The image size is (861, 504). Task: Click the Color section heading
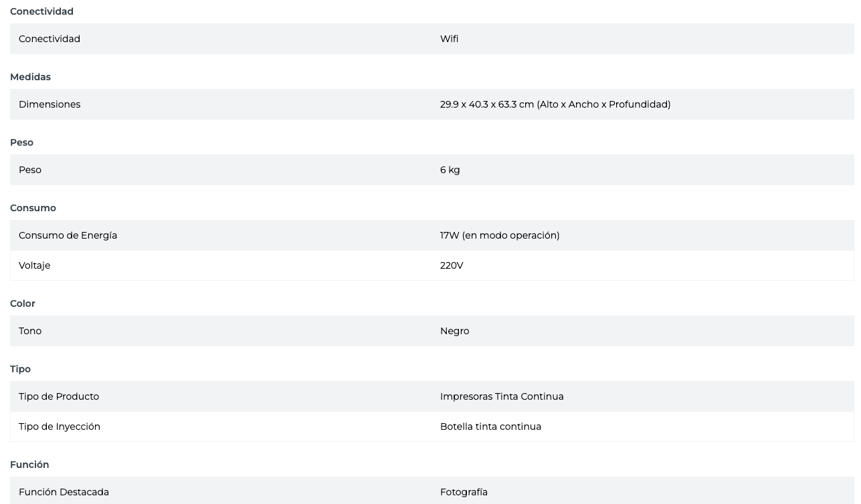point(23,303)
